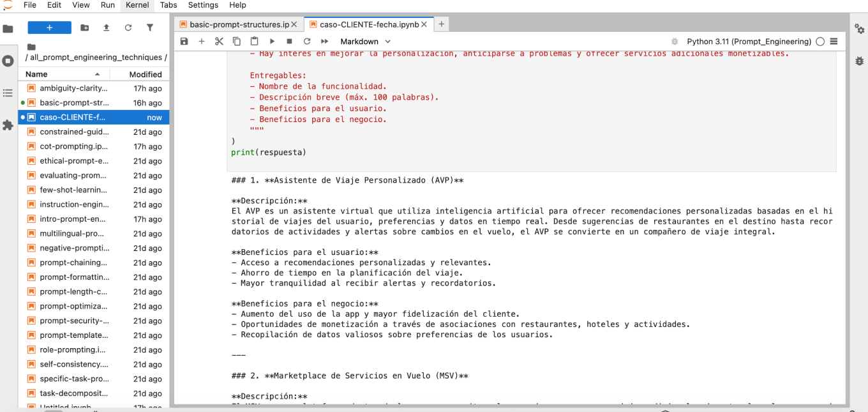The height and width of the screenshot is (412, 868).
Task: Create a new folder in the file browser
Action: [x=84, y=28]
